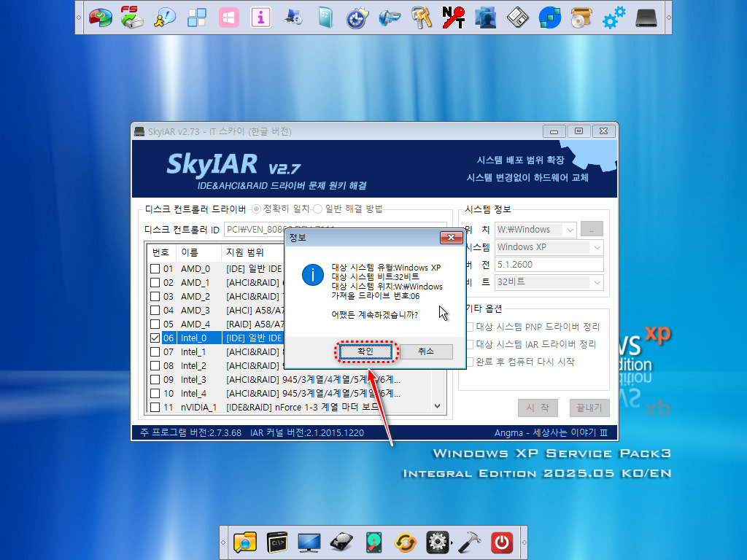Screen dimensions: 747x560
Task: Open the running-man speech bubble icon
Action: 164,17
